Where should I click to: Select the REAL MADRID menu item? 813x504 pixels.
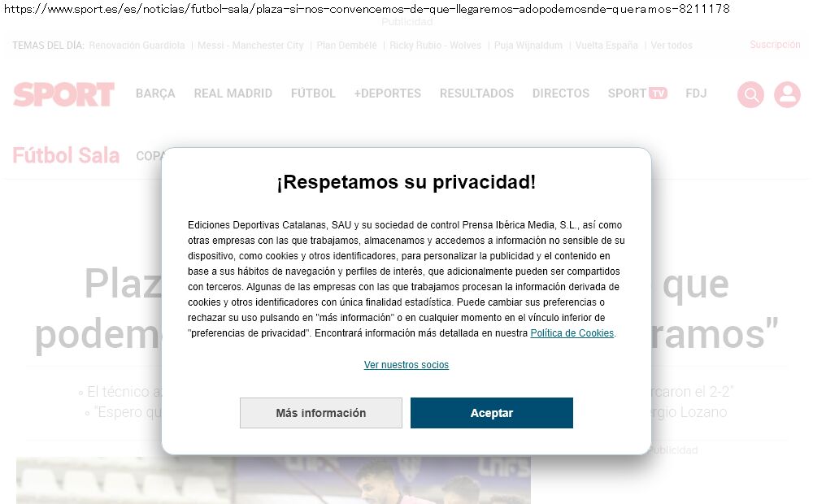(233, 93)
